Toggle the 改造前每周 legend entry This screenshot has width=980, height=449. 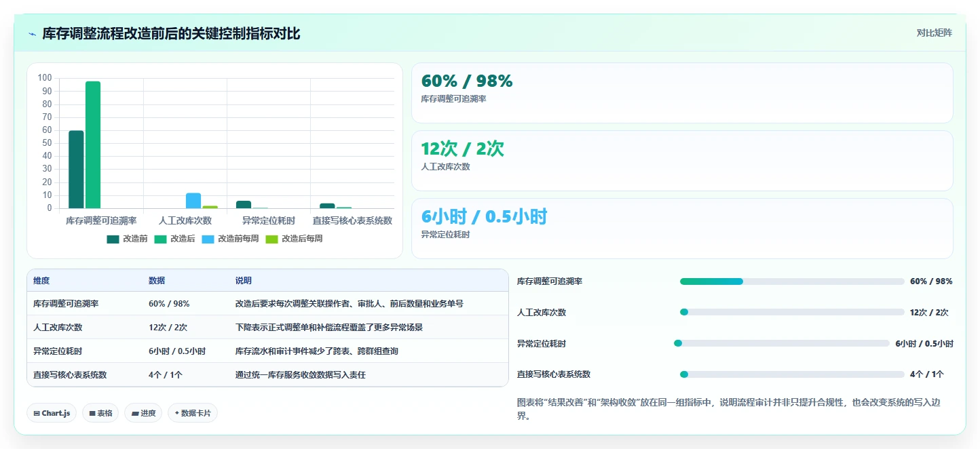coord(230,239)
